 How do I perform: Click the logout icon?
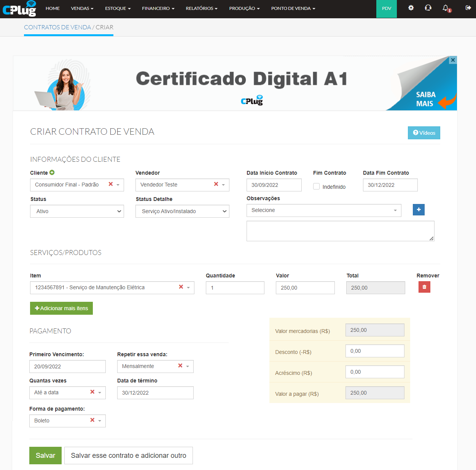pos(468,8)
